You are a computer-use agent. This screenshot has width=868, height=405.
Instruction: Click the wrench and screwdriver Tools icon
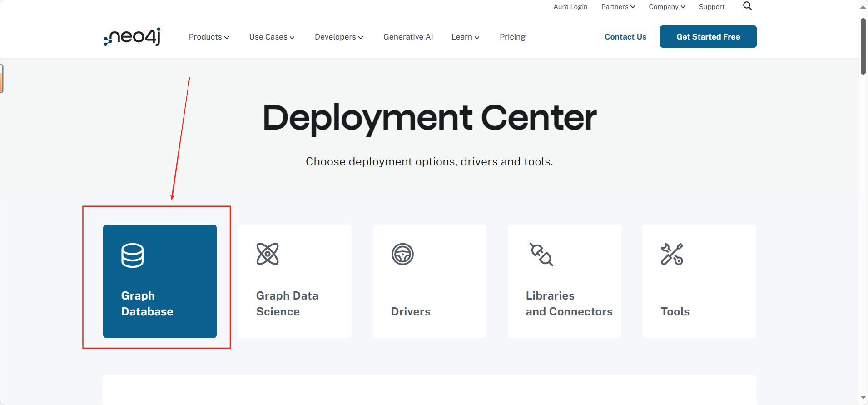(x=672, y=254)
